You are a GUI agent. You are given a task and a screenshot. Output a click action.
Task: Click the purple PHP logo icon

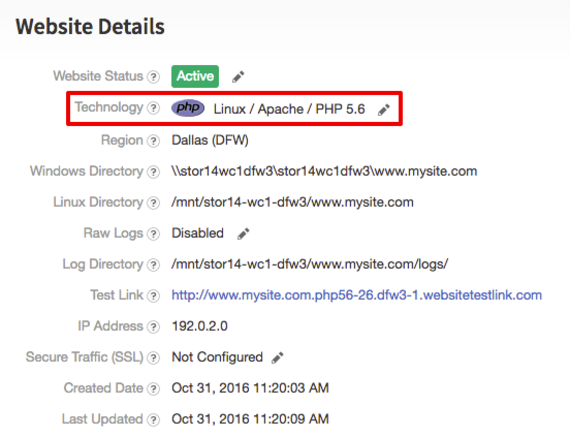click(x=188, y=108)
